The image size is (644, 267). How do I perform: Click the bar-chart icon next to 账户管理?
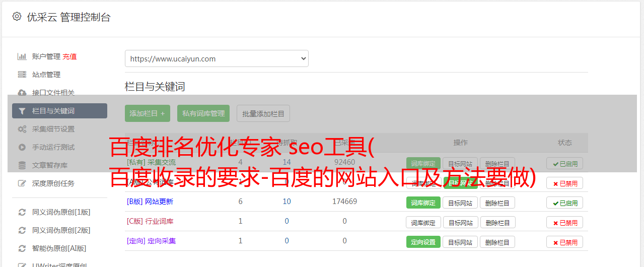[22, 56]
